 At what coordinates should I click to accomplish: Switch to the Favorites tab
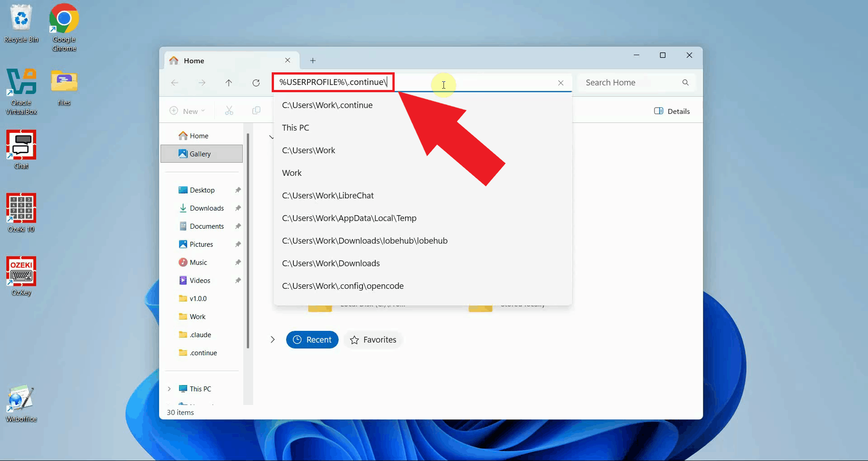click(x=373, y=340)
